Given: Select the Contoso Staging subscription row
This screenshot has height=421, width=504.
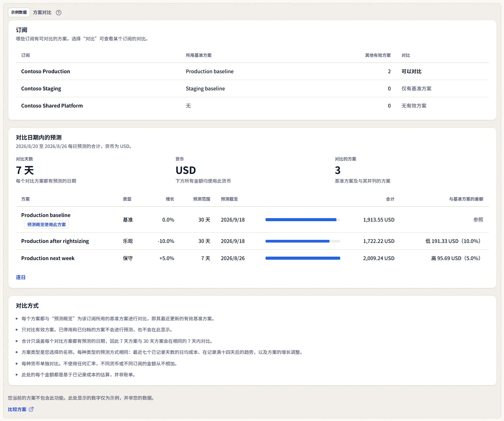Looking at the screenshot, I should (x=252, y=88).
